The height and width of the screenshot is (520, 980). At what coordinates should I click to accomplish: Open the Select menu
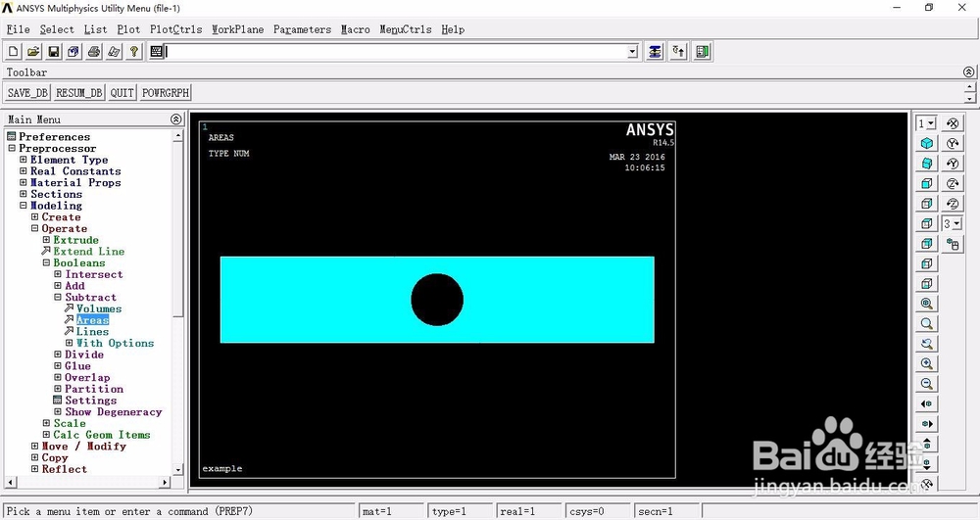coord(57,29)
